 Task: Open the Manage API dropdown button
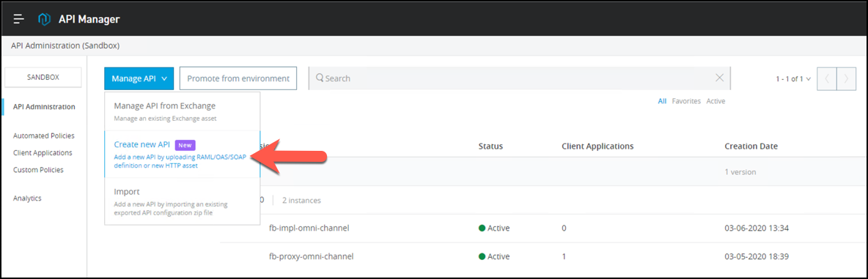pos(139,78)
